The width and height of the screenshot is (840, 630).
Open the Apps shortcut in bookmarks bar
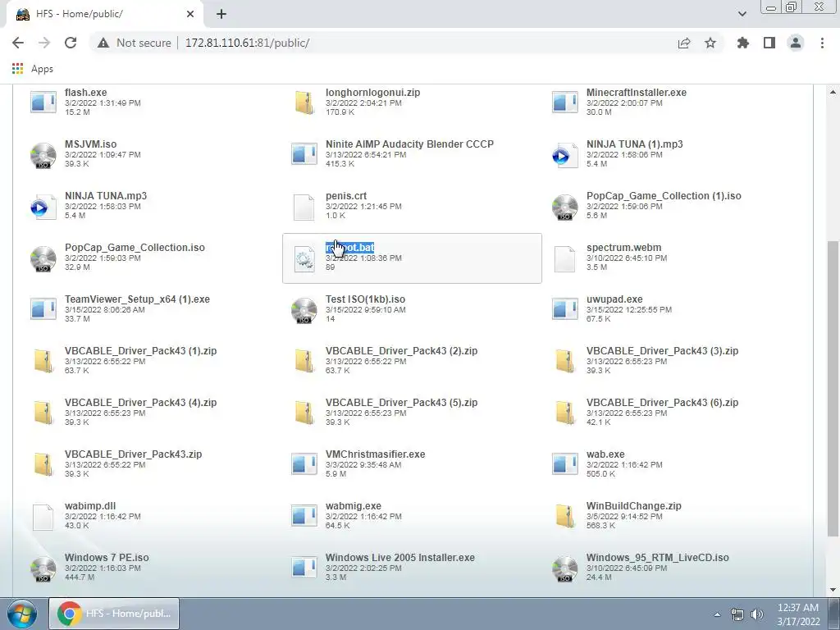[x=33, y=69]
